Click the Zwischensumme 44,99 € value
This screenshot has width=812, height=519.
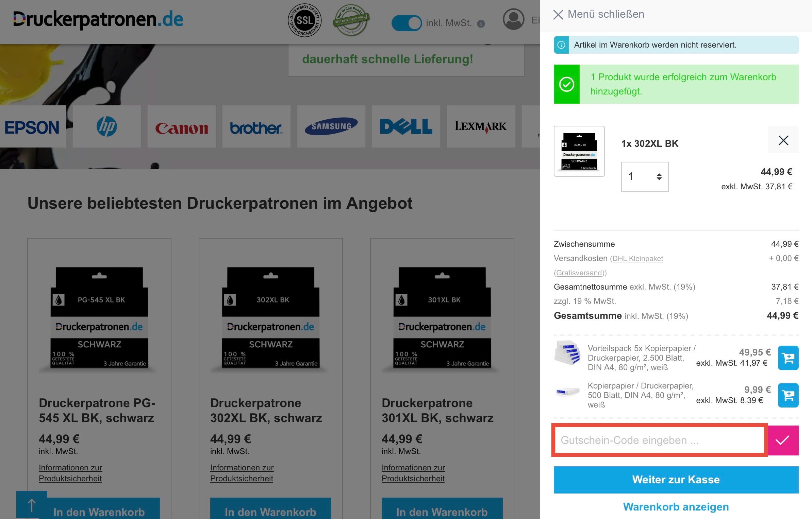pyautogui.click(x=784, y=244)
